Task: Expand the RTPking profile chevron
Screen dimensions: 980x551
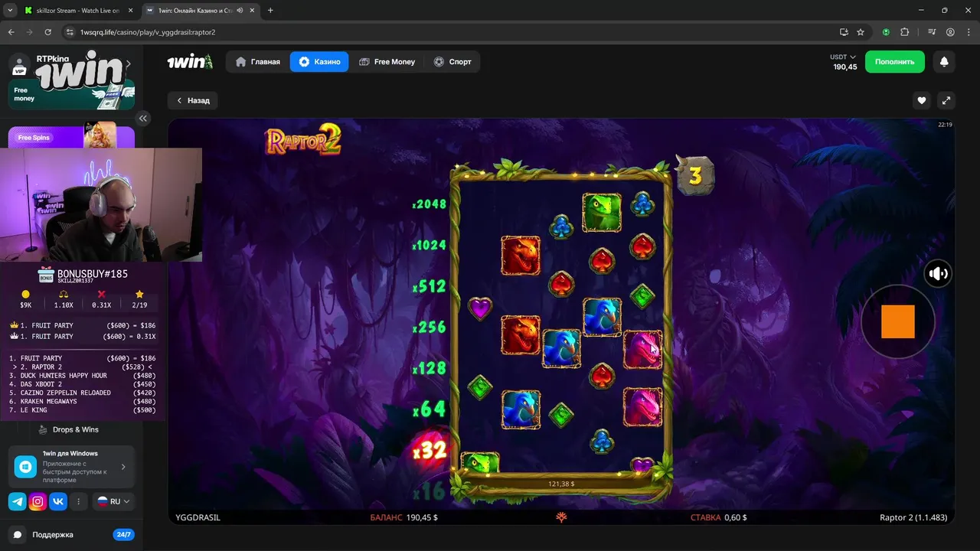Action: pos(129,64)
